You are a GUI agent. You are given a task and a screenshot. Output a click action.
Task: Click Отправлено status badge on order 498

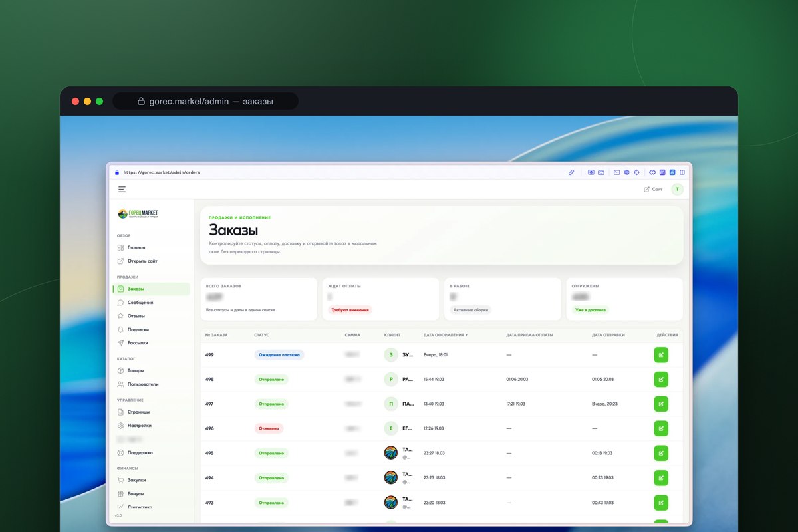pyautogui.click(x=271, y=380)
